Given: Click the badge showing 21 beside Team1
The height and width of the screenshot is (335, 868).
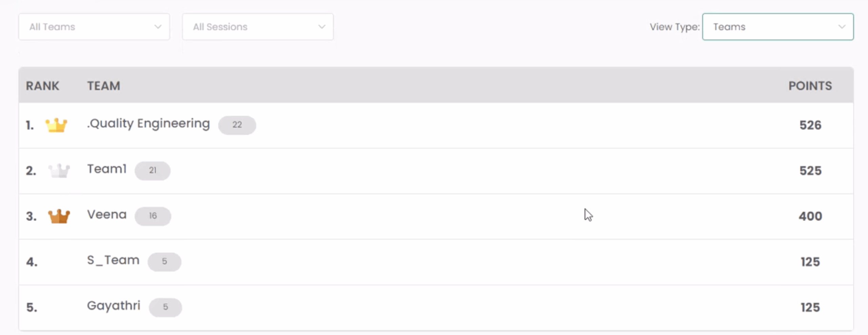Looking at the screenshot, I should tap(153, 171).
